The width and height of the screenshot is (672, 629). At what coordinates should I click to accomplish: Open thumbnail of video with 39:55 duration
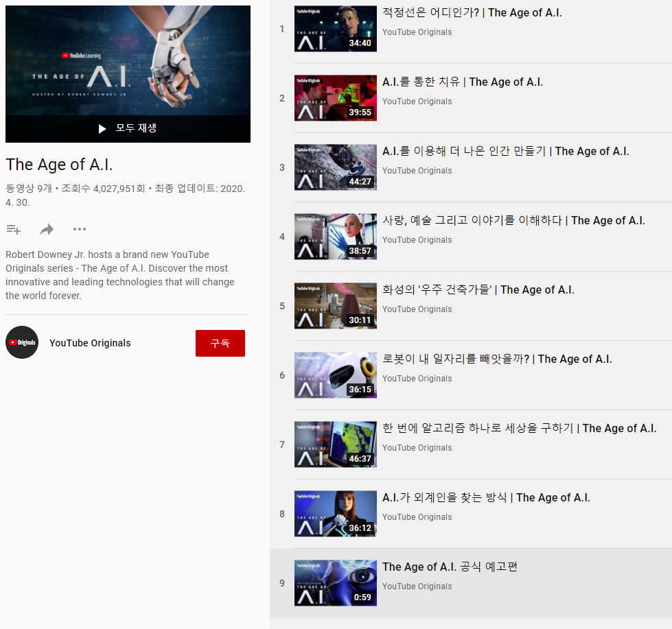click(x=336, y=98)
